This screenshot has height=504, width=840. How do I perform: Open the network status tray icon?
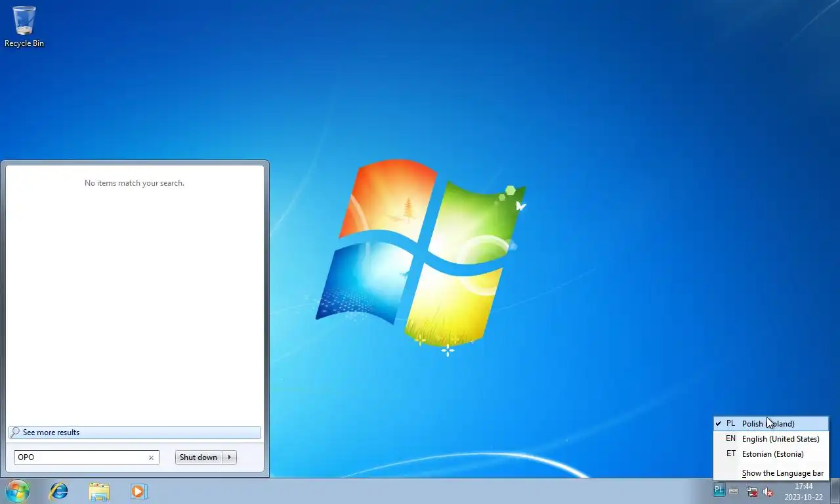[x=752, y=492]
